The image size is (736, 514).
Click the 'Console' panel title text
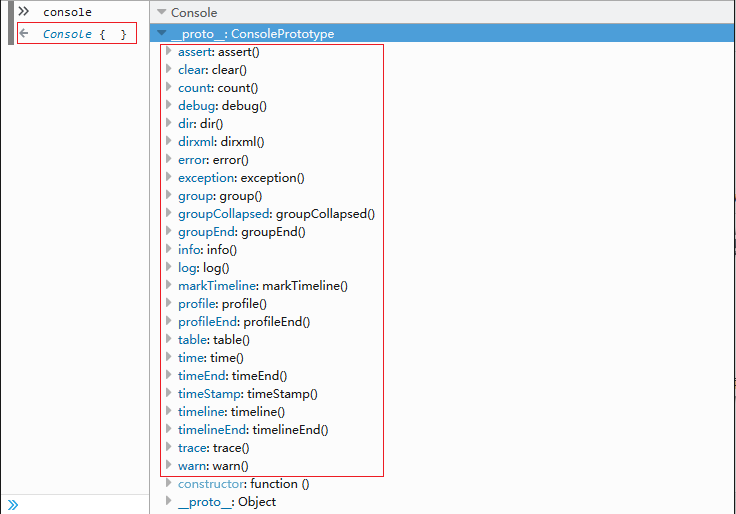pos(194,13)
